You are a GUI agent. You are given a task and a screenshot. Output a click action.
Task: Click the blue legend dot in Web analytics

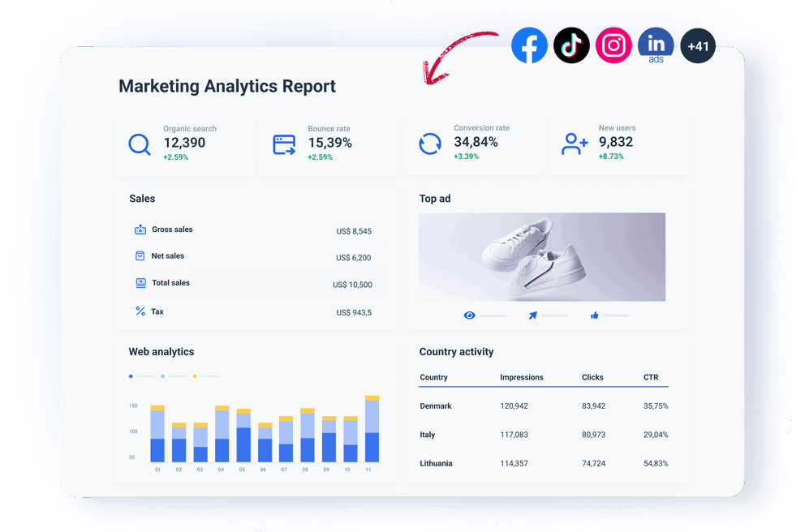(x=131, y=375)
